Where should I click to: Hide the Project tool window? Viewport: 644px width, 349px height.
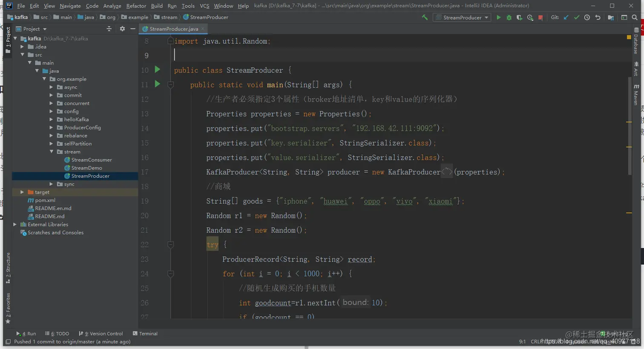(x=133, y=29)
